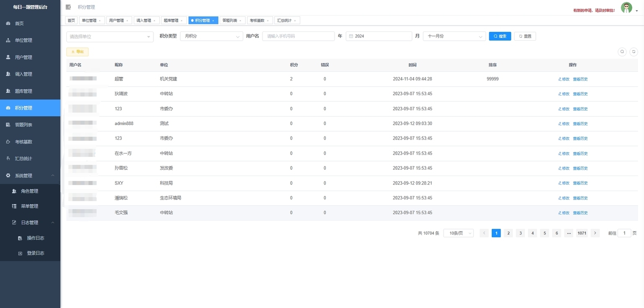Image resolution: width=644 pixels, height=308 pixels.
Task: Click the sidebar collapse hamburger icon
Action: (68, 7)
